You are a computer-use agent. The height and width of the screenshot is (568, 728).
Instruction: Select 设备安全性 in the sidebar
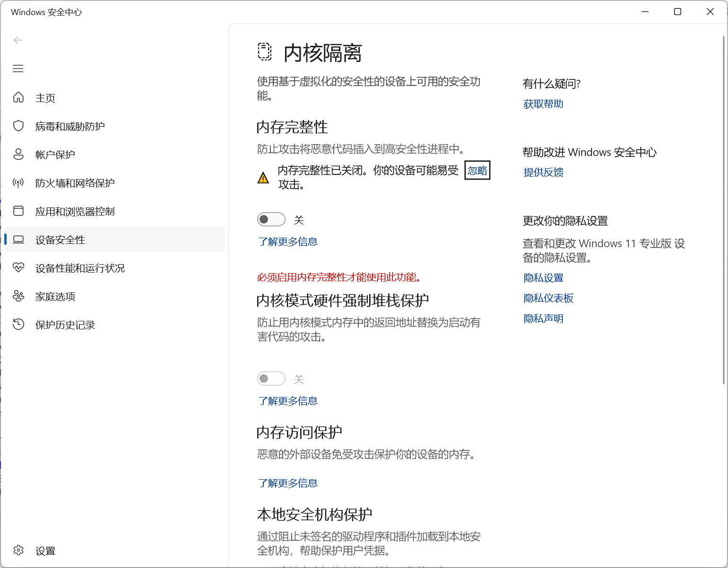[x=60, y=240]
